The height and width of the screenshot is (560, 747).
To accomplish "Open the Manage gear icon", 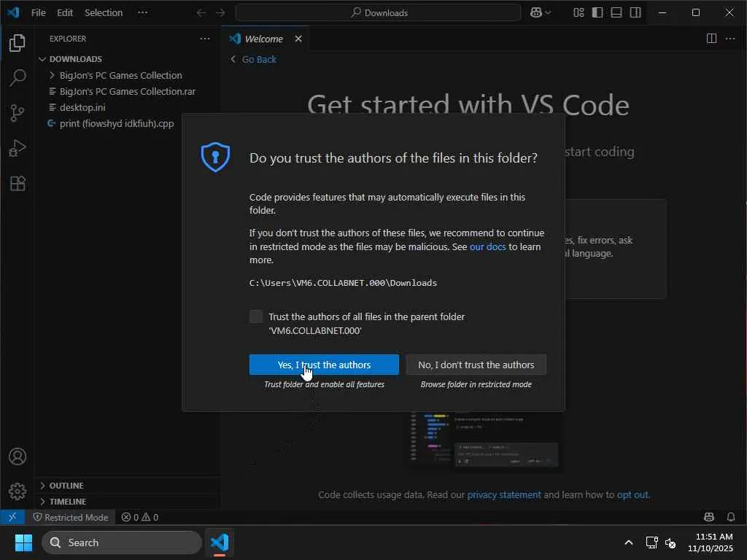I will [18, 491].
